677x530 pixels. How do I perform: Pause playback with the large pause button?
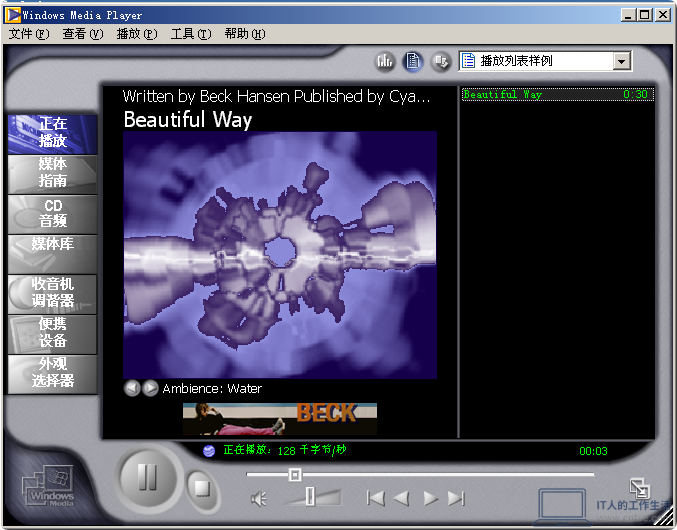148,478
